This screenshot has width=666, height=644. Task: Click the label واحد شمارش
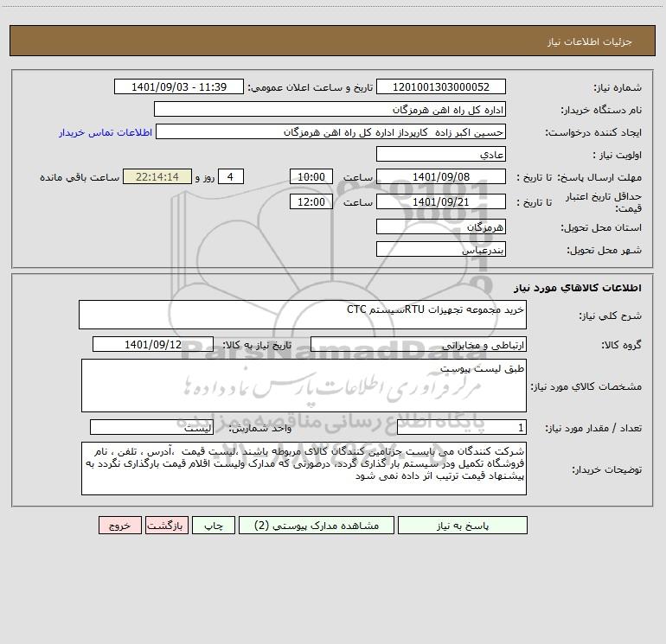pyautogui.click(x=260, y=428)
